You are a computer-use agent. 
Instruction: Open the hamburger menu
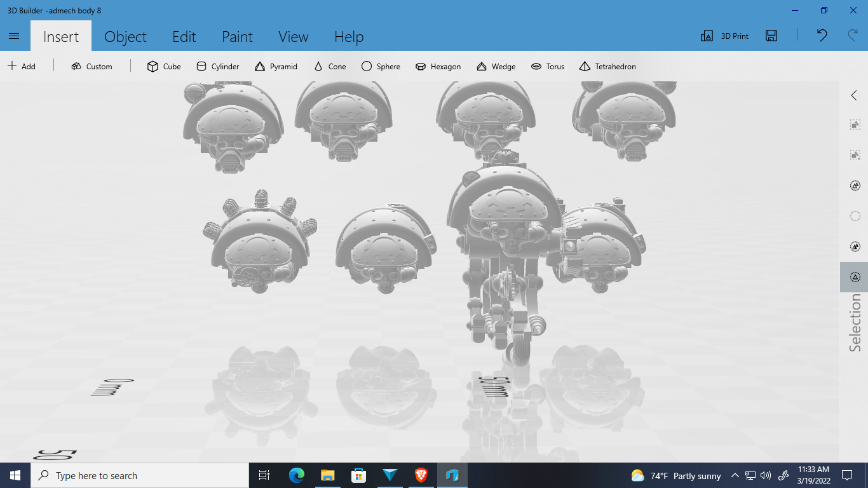15,36
